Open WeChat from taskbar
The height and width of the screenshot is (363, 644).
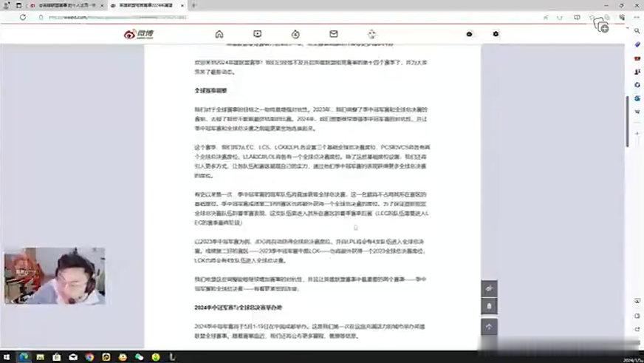140,357
